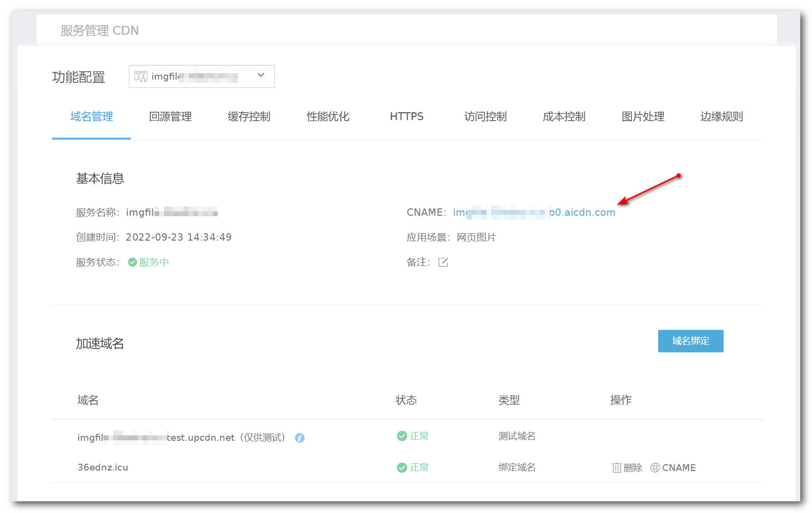Screen dimensions: 812x513
Task: Click the globe CNAME icon for 36ednz.icu
Action: pos(655,468)
